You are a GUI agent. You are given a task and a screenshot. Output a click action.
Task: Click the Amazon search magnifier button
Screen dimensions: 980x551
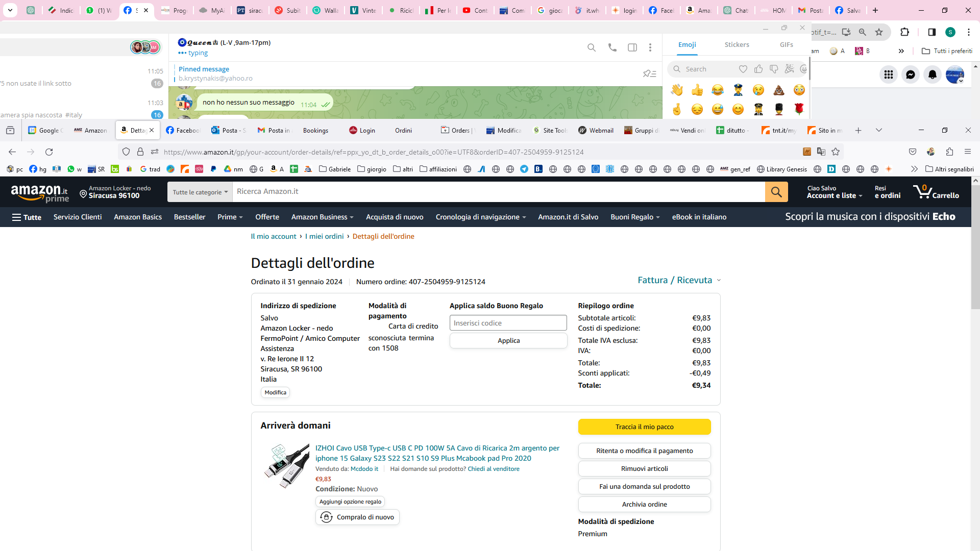776,192
